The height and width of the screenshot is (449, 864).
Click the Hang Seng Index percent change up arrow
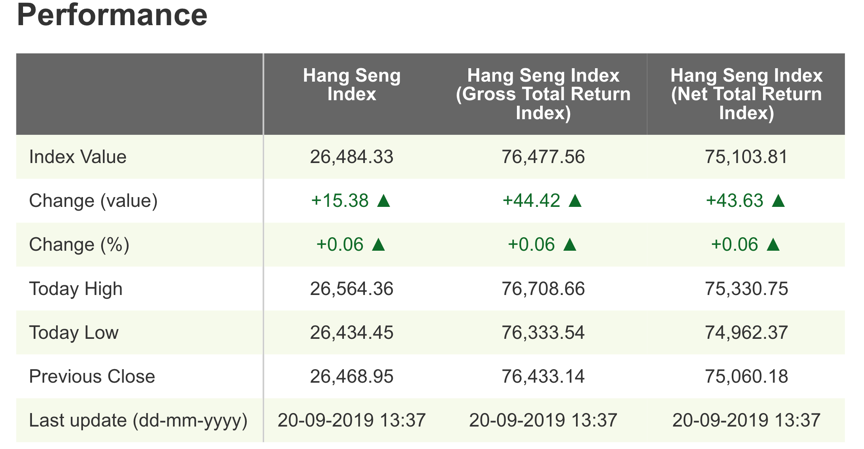(x=378, y=245)
